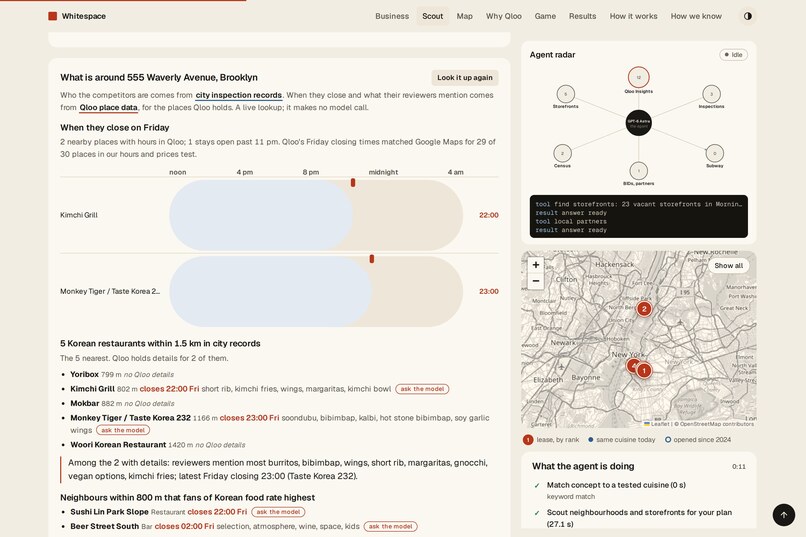This screenshot has width=806, height=537.
Task: Click the OpenStreetMap contributors link
Action: coord(717,424)
